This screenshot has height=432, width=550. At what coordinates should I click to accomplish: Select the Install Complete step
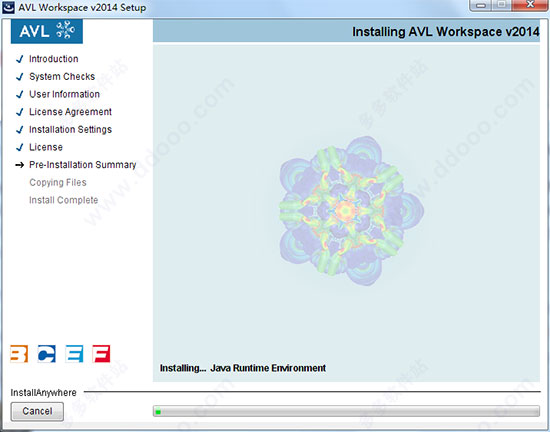[63, 200]
